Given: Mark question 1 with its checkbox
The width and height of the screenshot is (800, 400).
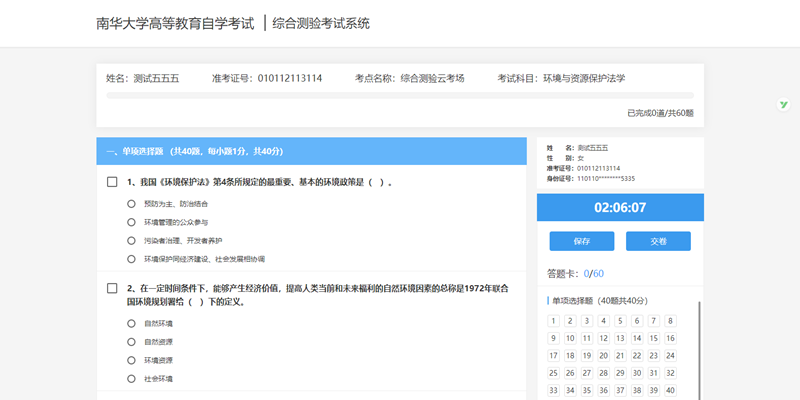Looking at the screenshot, I should (x=113, y=183).
